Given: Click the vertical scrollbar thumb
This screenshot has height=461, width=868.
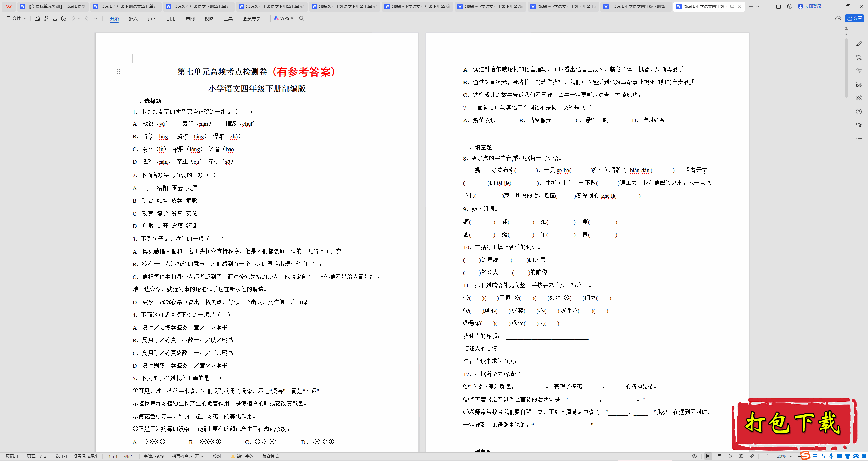Looking at the screenshot, I should tap(846, 68).
